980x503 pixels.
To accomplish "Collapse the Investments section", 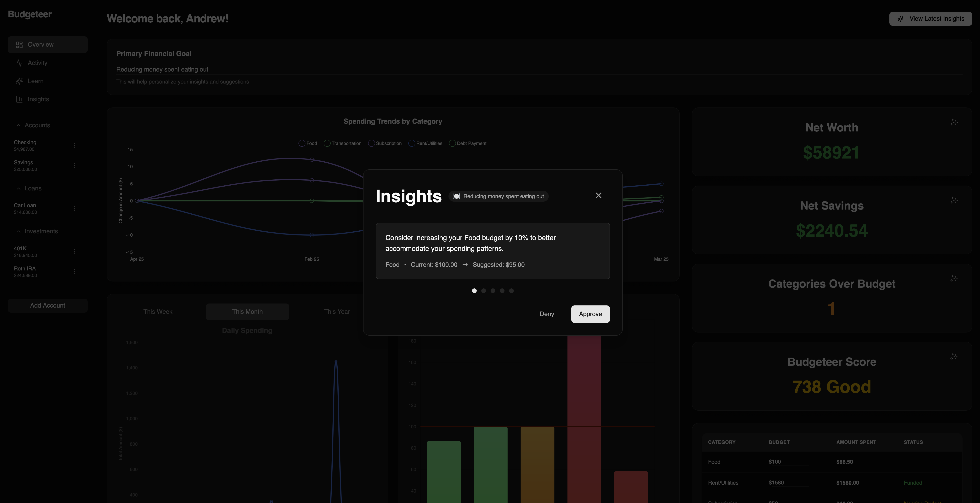I will 18,232.
